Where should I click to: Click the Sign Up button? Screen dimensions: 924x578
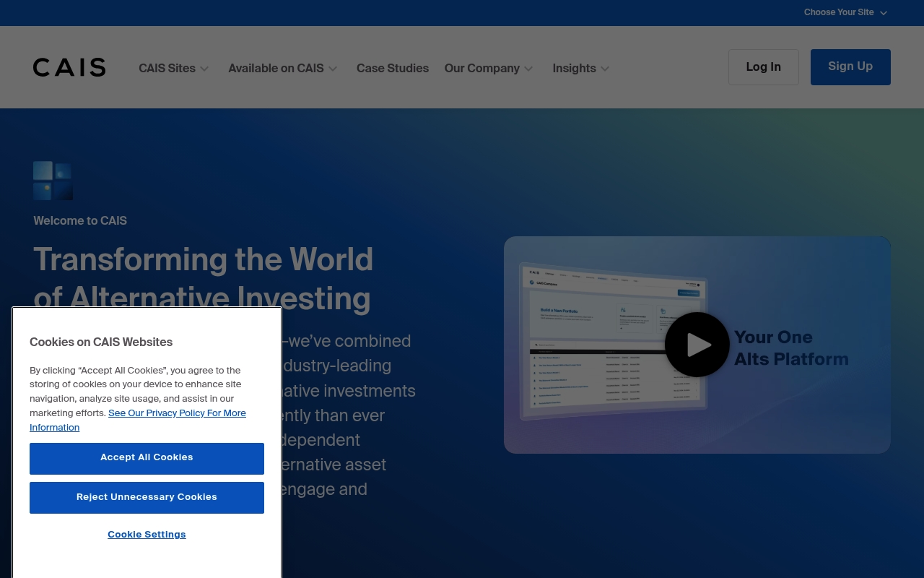click(850, 67)
